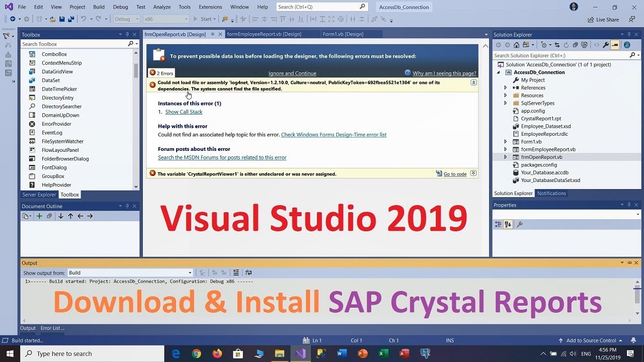Toggle Word Wrap in Output panel

click(248, 273)
